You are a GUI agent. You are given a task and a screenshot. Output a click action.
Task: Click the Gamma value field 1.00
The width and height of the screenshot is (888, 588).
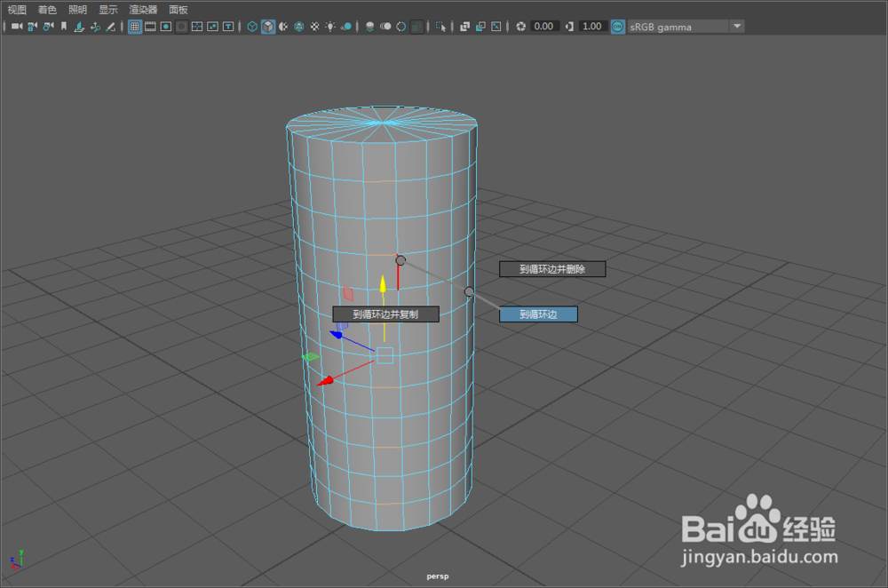591,27
